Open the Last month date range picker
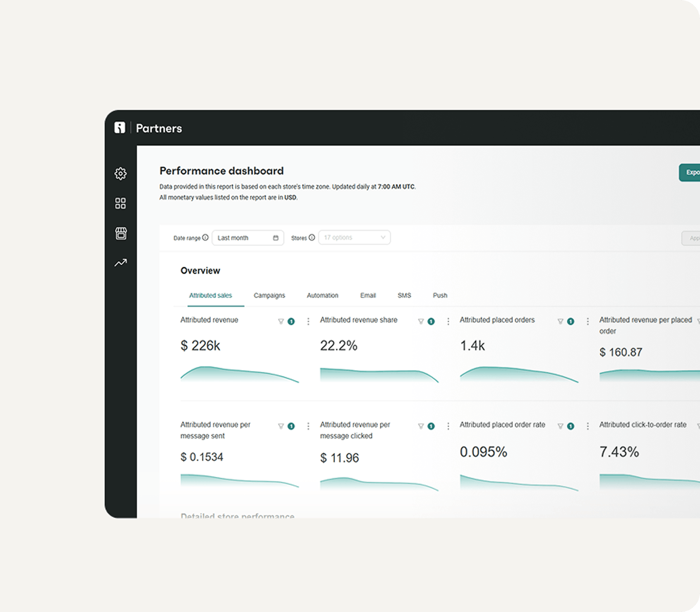 (x=247, y=238)
